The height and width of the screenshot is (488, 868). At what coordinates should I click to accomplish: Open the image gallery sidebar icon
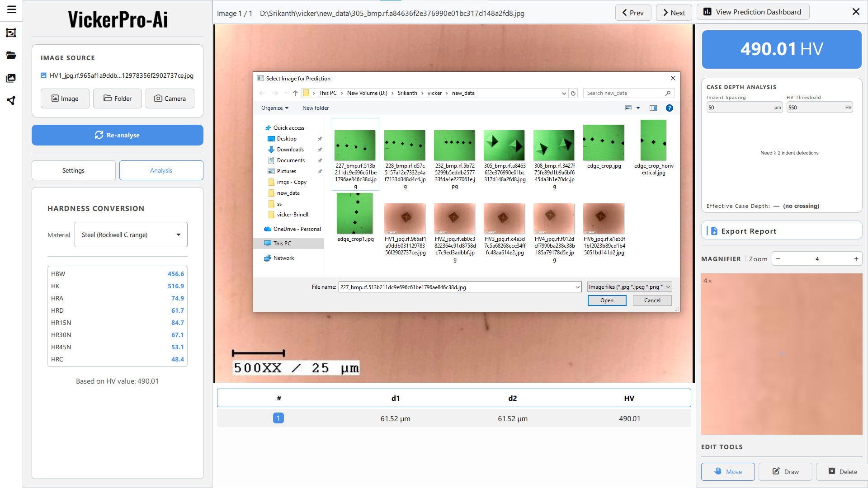click(x=11, y=78)
